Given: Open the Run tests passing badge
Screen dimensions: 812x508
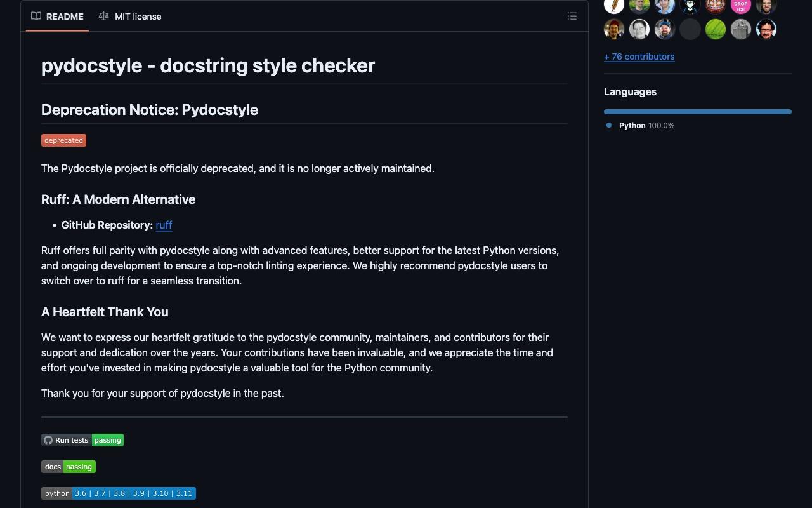Looking at the screenshot, I should 82,440.
